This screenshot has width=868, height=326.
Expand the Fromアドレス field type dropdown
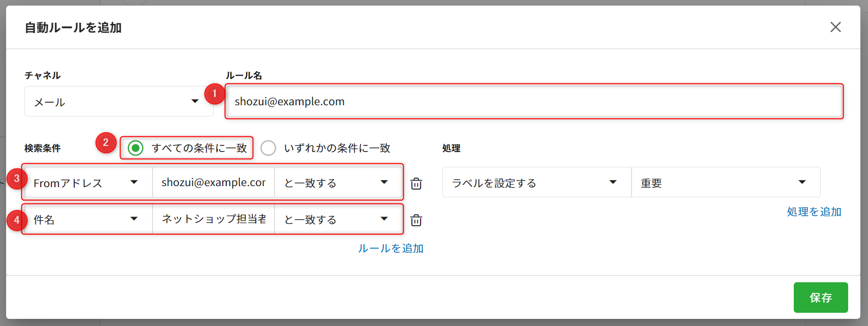click(x=87, y=183)
